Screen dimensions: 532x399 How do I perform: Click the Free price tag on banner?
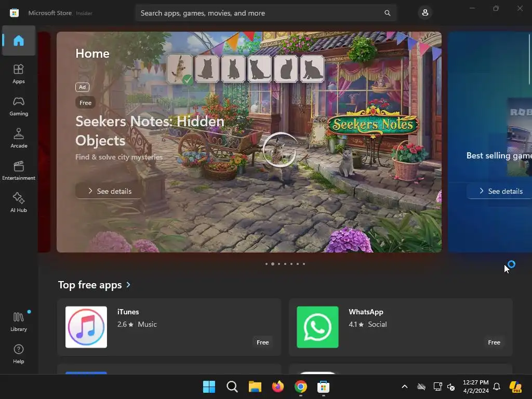[86, 103]
